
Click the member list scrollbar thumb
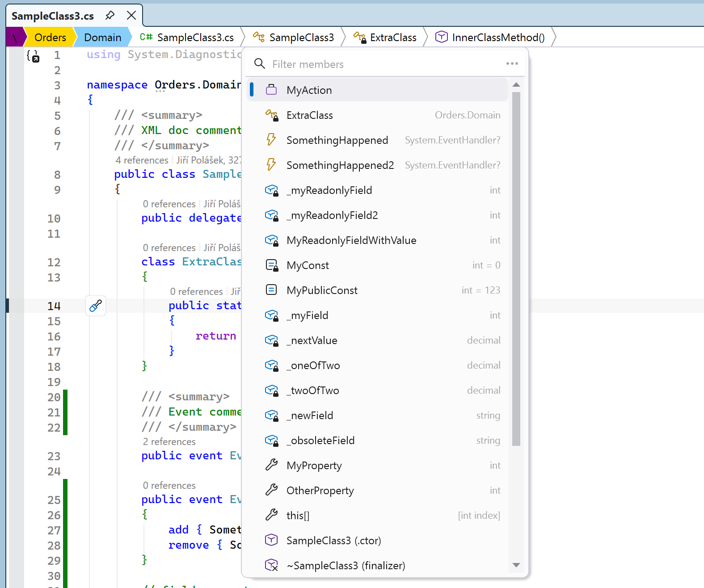pos(516,269)
